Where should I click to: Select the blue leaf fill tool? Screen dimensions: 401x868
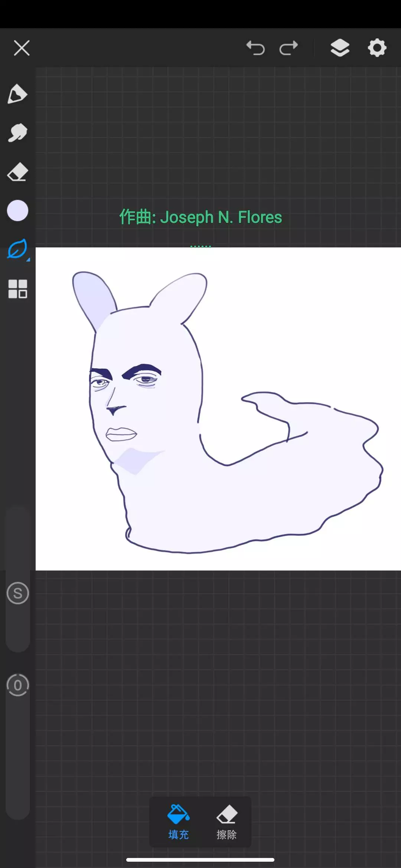pos(17,249)
